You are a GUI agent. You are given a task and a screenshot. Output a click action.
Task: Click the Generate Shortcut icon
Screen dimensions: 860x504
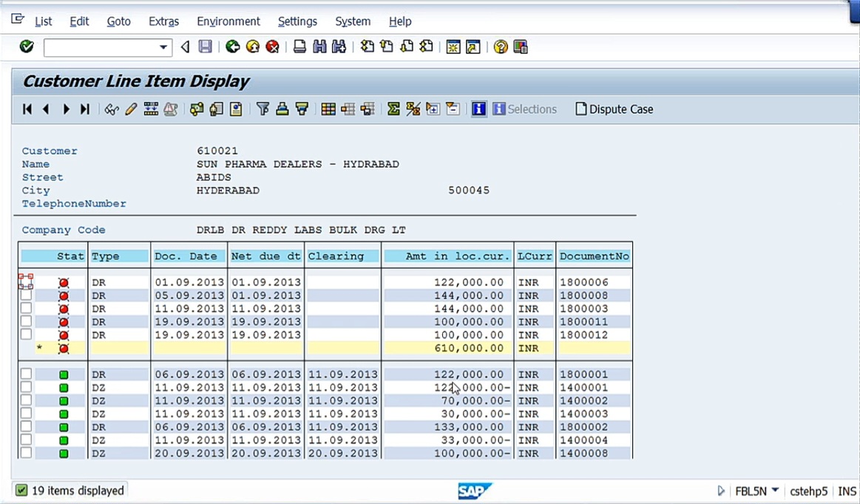(473, 47)
